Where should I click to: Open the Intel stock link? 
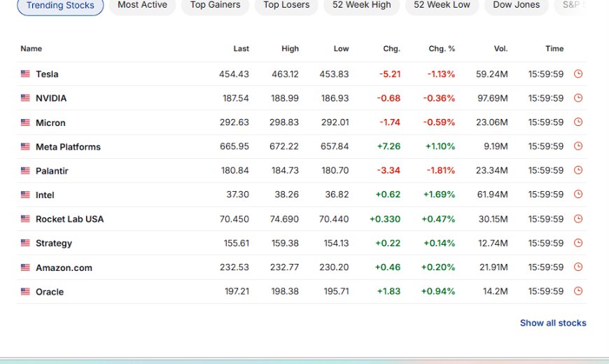click(45, 195)
